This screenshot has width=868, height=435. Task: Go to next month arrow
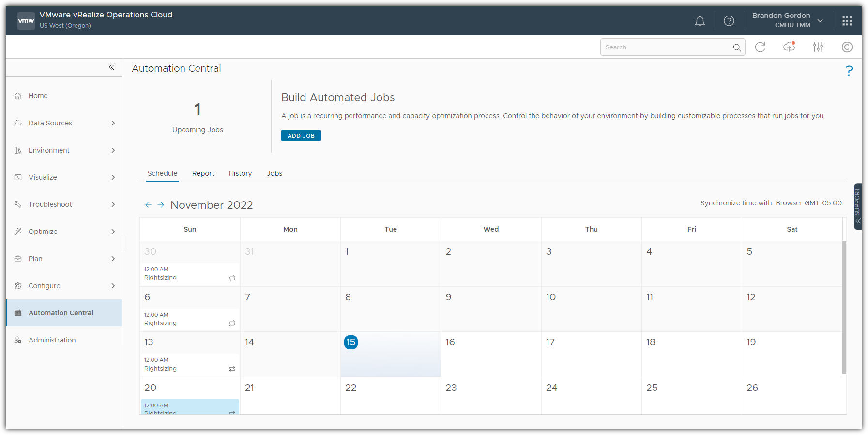point(161,205)
